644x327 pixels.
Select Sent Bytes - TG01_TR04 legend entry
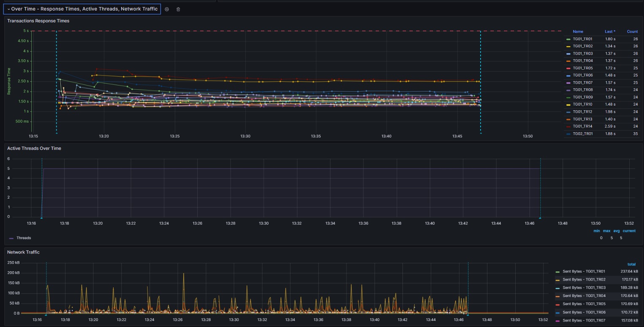[584, 296]
